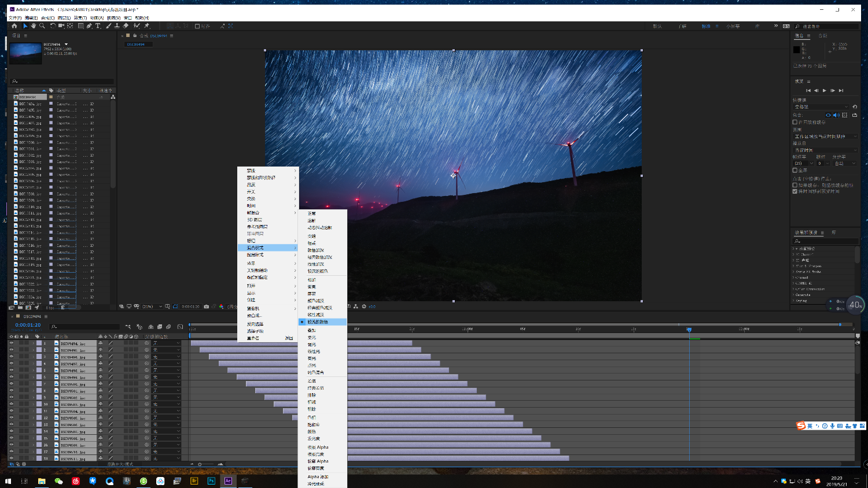
Task: Click the current time 0:00:01:20 display
Action: [x=28, y=325]
